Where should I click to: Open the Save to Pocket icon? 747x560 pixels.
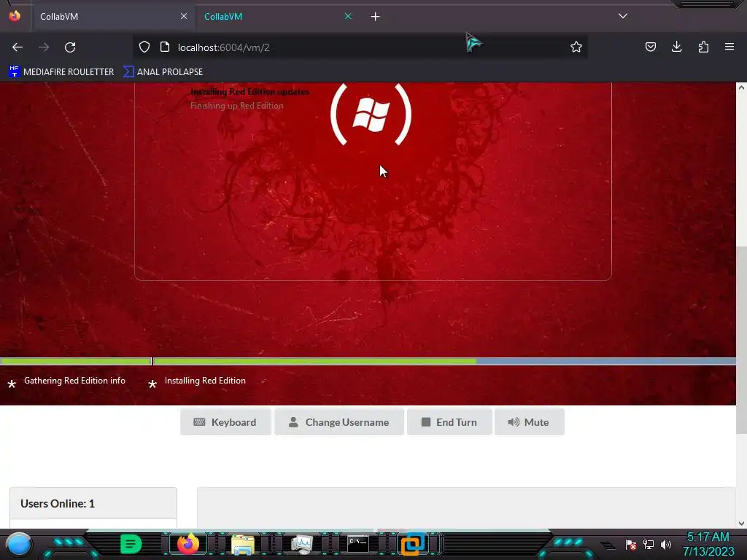(x=651, y=47)
